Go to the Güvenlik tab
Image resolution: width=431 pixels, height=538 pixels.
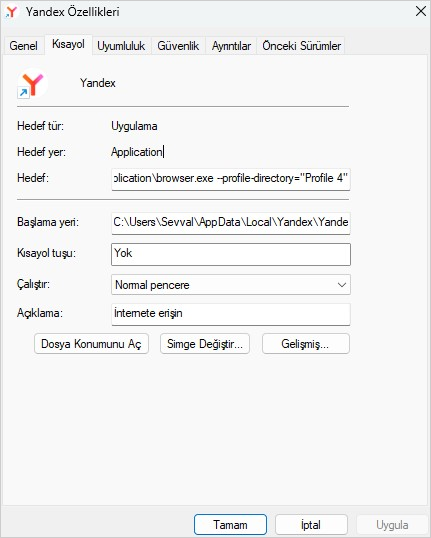178,46
